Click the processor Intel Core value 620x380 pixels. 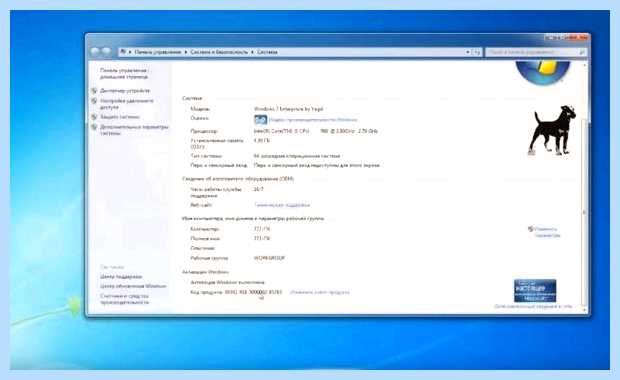[x=316, y=131]
